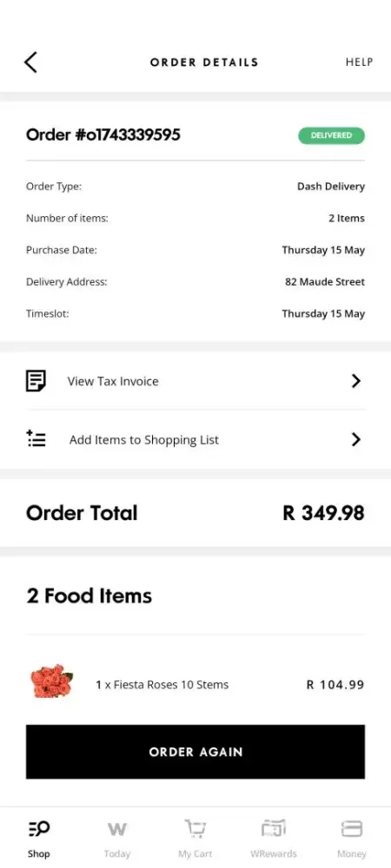Click the shopping list add icon
Screen dimensions: 391x868
36,439
